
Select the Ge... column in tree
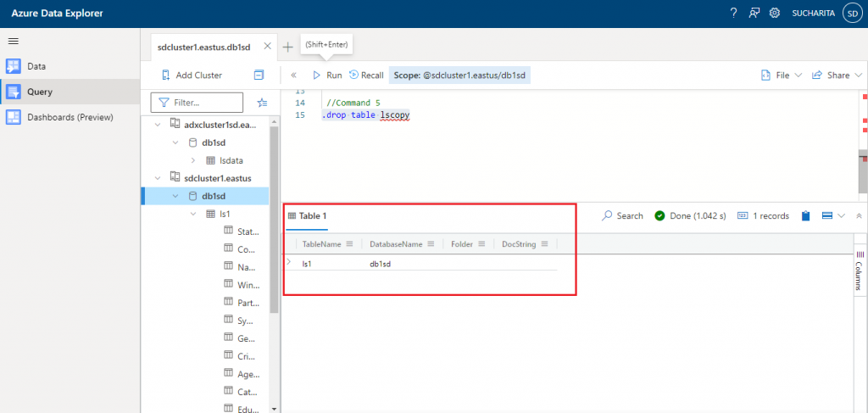246,338
